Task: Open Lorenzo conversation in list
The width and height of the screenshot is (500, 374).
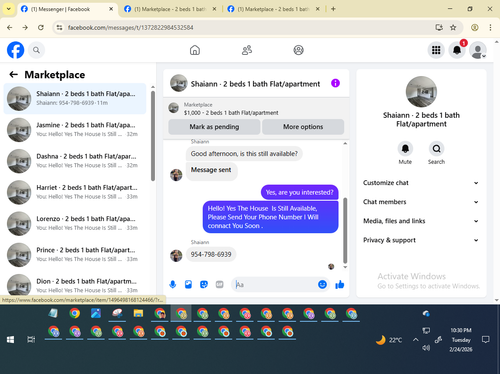Action: point(75,224)
